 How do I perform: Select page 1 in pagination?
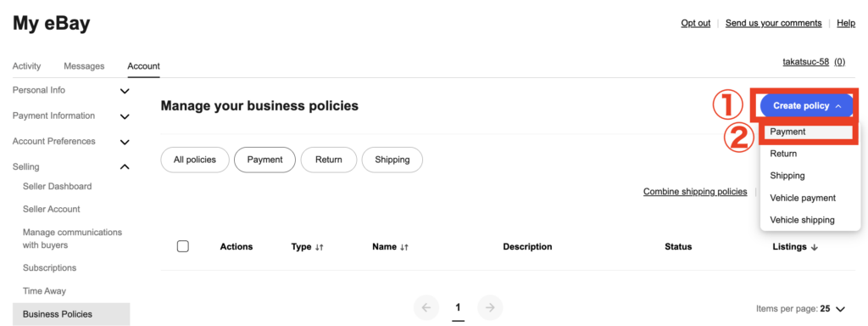(458, 307)
